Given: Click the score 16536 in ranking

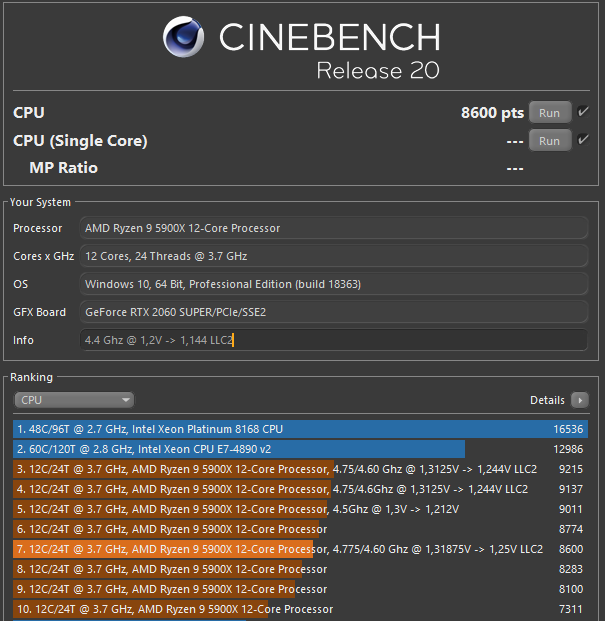Looking at the screenshot, I should coord(568,429).
